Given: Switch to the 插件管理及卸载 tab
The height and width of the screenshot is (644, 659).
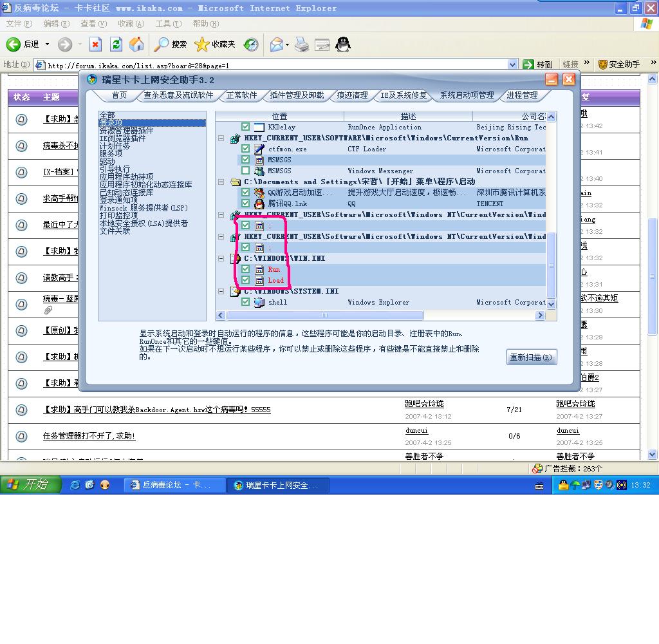Looking at the screenshot, I should 297,95.
